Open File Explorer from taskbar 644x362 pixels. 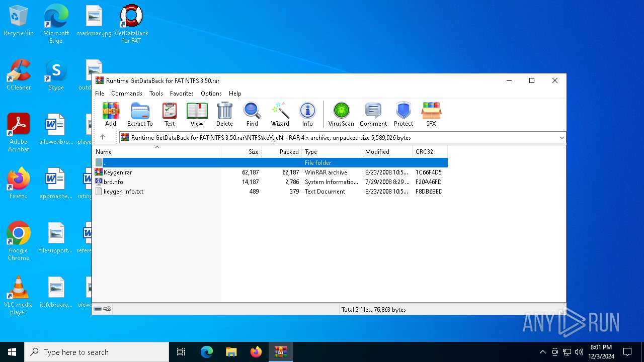coord(231,352)
